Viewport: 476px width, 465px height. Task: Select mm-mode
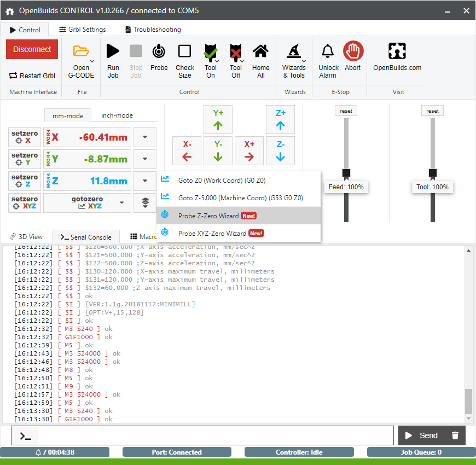(x=67, y=115)
